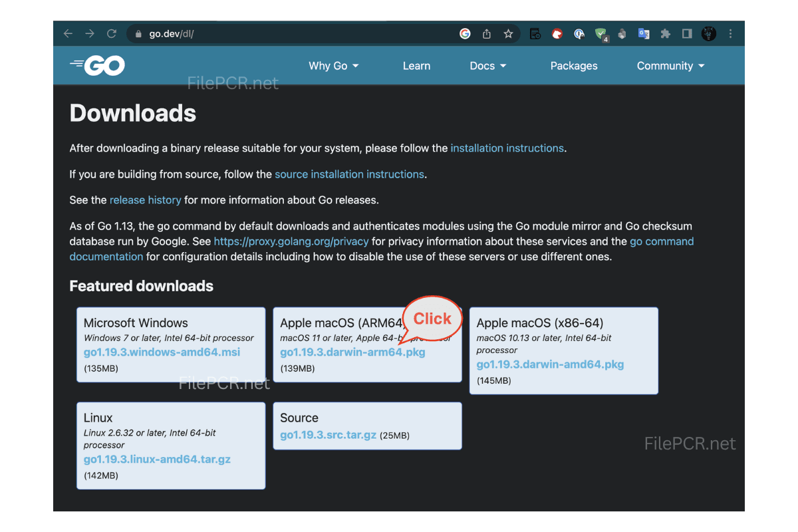Click the Apple macOS (x86-64) card title
The image size is (798, 532).
click(540, 323)
